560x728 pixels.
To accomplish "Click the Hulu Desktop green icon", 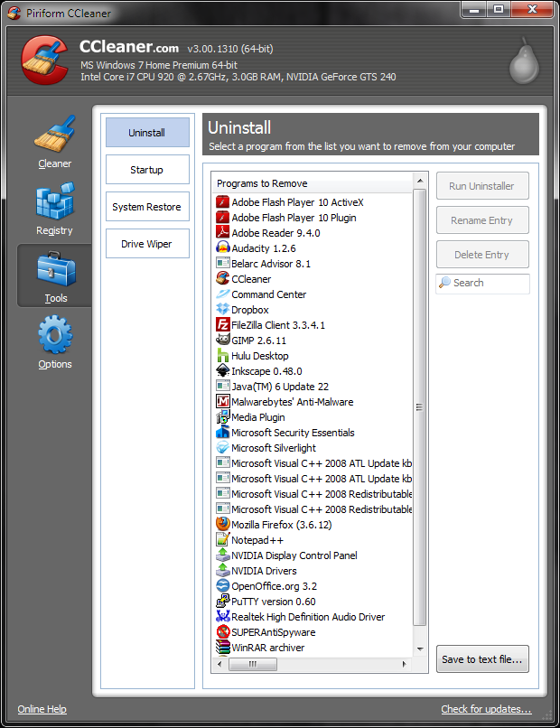I will (x=223, y=355).
